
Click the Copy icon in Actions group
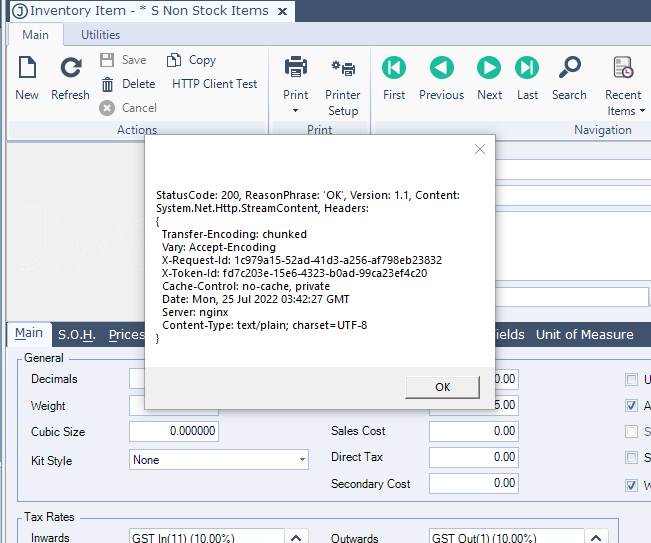tap(174, 60)
